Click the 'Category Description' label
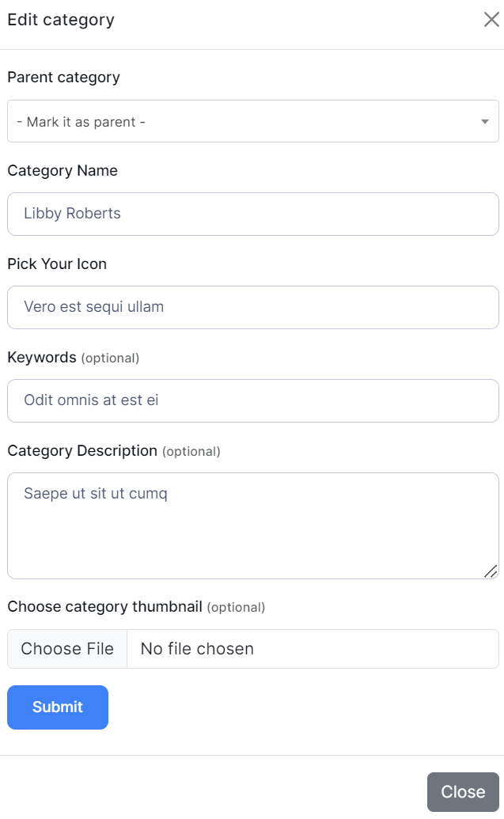Viewport: 504px width, 819px height. tap(82, 451)
